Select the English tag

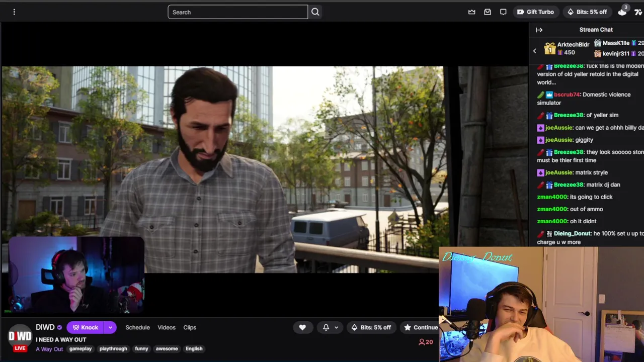pyautogui.click(x=194, y=348)
